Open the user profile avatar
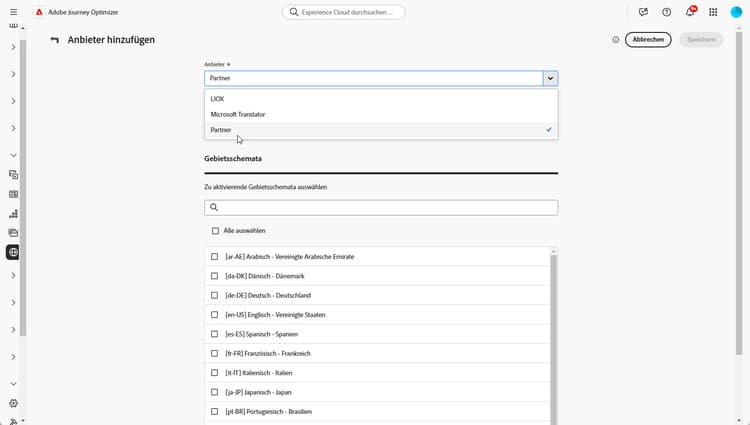 737,12
